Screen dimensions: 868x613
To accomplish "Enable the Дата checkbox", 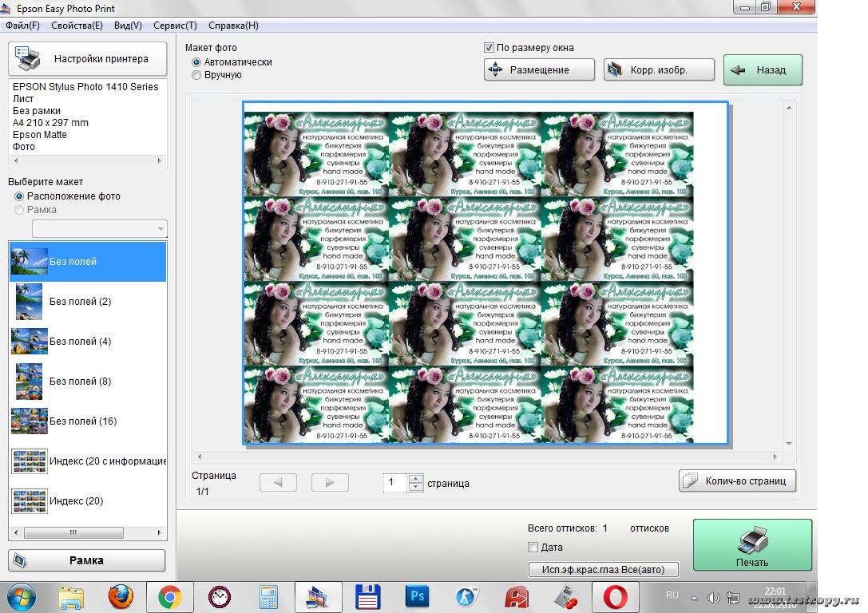I will click(533, 548).
